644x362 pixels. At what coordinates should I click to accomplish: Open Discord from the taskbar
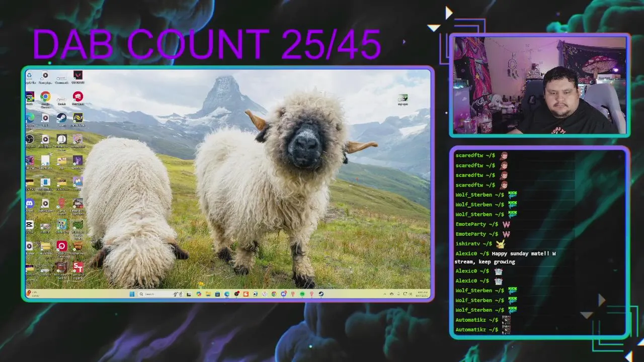pyautogui.click(x=283, y=294)
